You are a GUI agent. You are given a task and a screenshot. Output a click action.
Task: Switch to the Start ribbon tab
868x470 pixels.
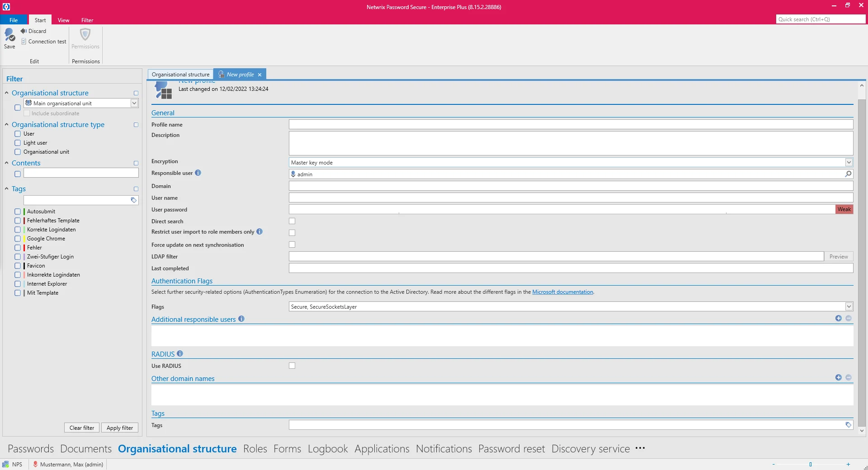(x=40, y=20)
